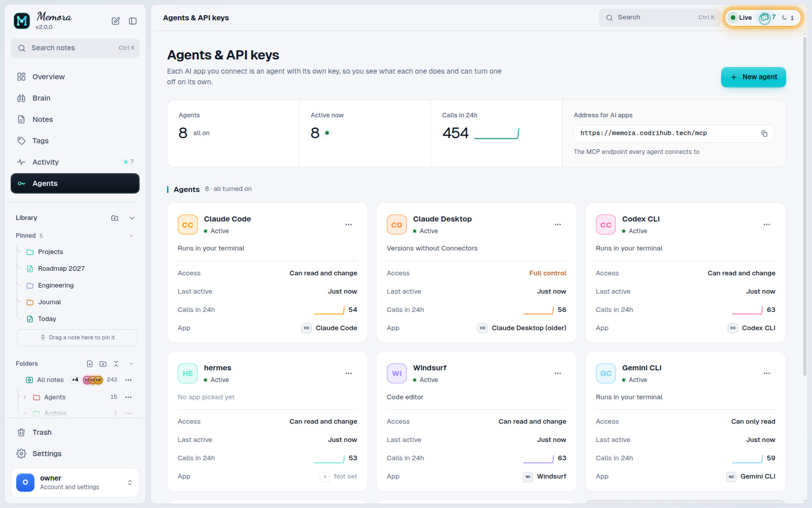Viewport: 812px width, 508px height.
Task: Open more options for Windsurf agent
Action: pos(558,373)
